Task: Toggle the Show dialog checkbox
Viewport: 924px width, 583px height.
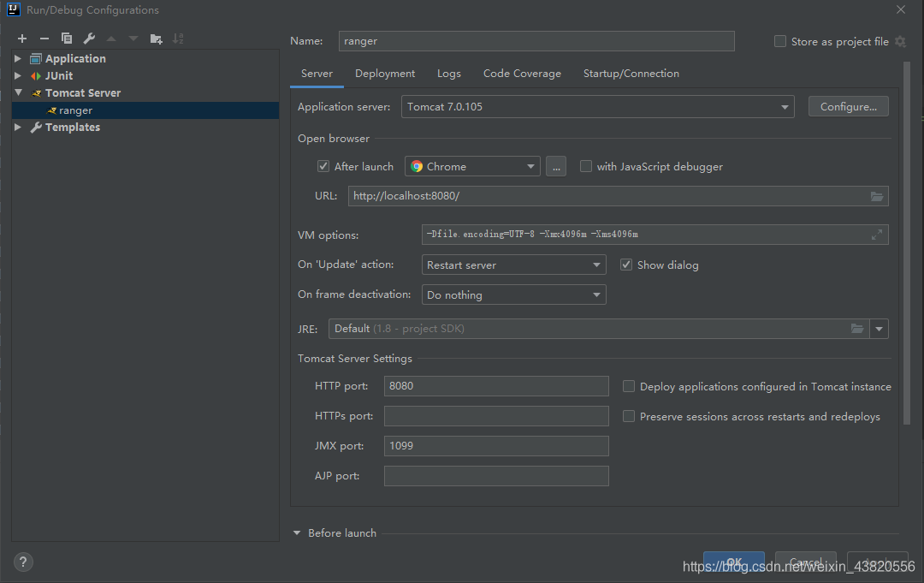Action: 626,265
